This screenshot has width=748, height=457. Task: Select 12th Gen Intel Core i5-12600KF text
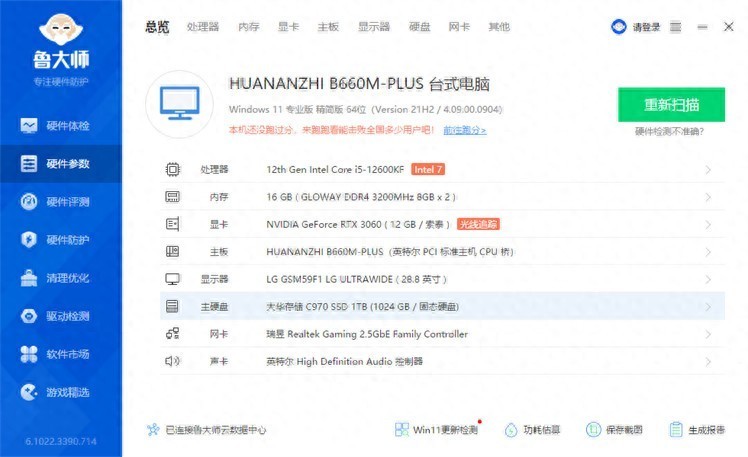pyautogui.click(x=335, y=169)
